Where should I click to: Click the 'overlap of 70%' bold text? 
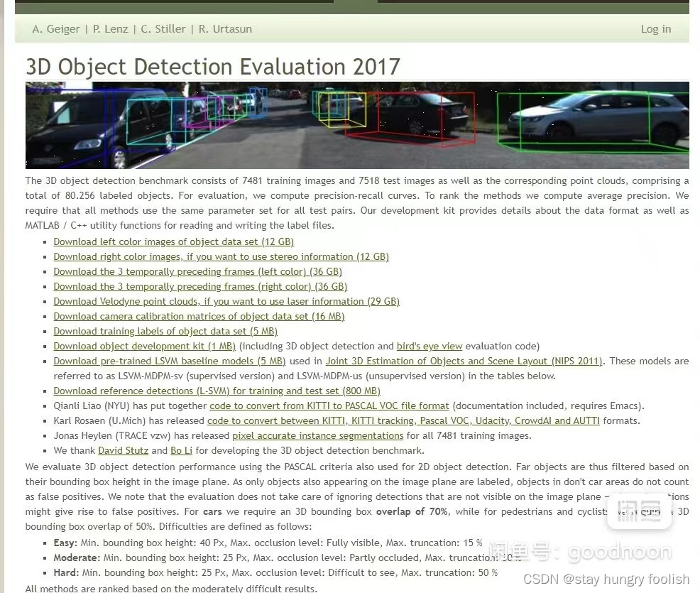tap(412, 512)
